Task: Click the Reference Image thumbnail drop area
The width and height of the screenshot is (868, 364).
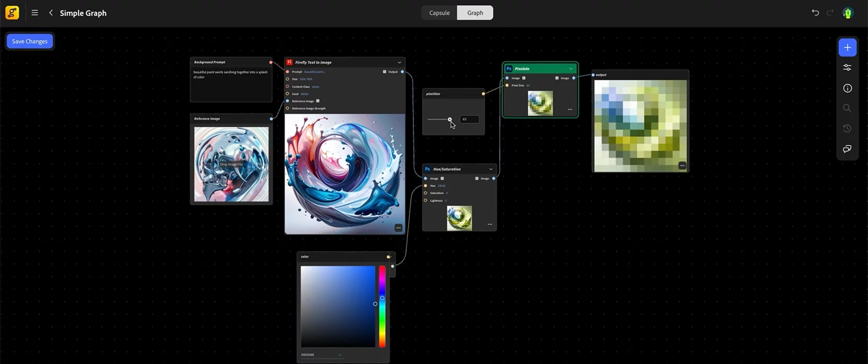Action: (x=232, y=164)
